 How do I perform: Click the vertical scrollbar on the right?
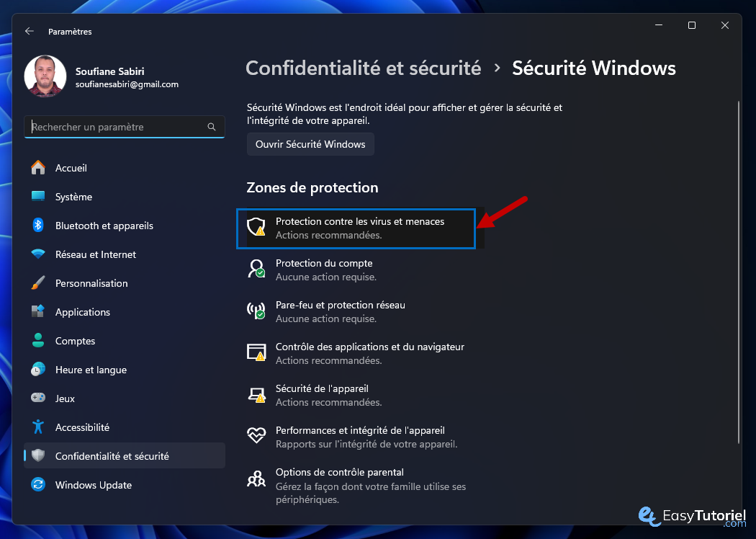739,274
